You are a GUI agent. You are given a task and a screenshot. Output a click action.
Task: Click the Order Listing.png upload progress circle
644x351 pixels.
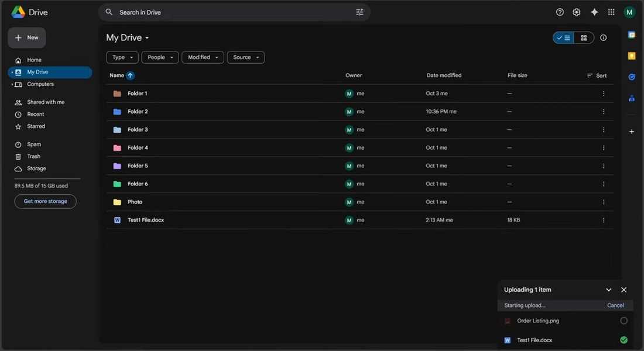pyautogui.click(x=624, y=321)
